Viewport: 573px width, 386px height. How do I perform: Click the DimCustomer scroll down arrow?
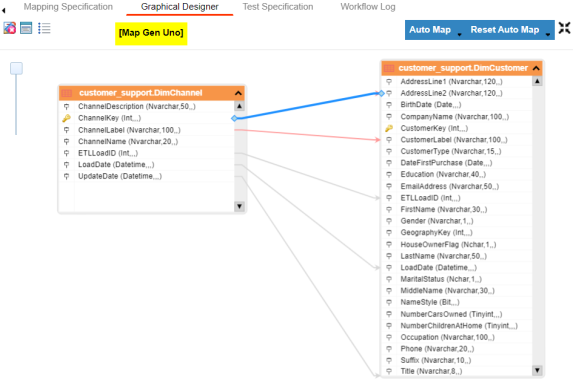(537, 370)
